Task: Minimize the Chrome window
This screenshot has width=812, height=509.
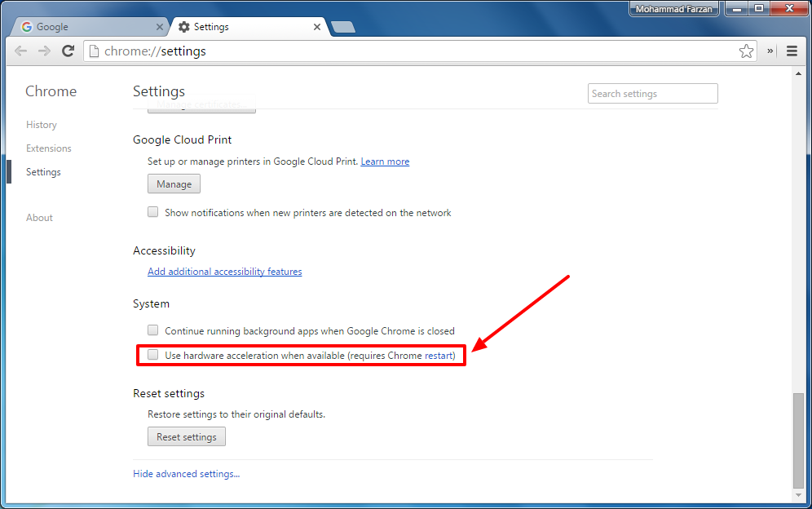Action: point(736,8)
